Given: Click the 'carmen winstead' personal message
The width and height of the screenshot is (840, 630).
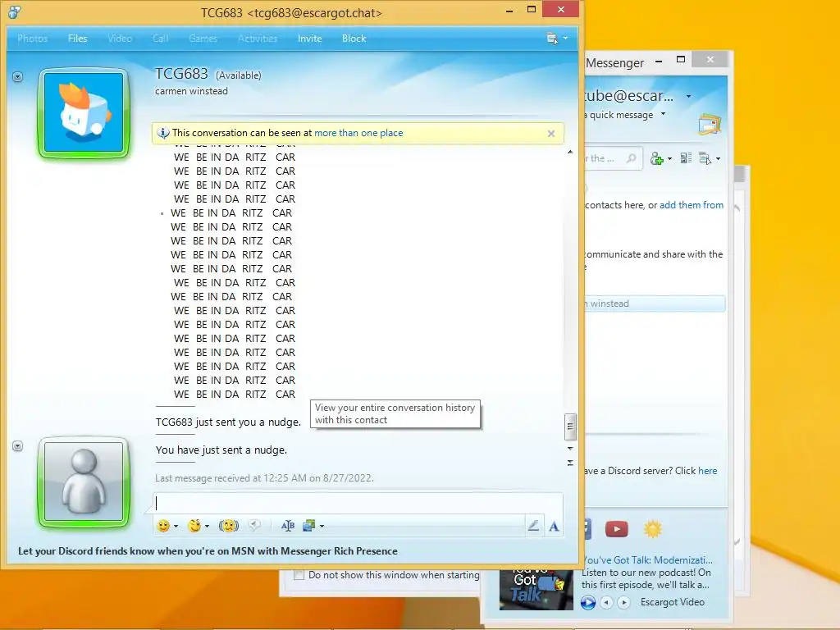Looking at the screenshot, I should tap(191, 91).
